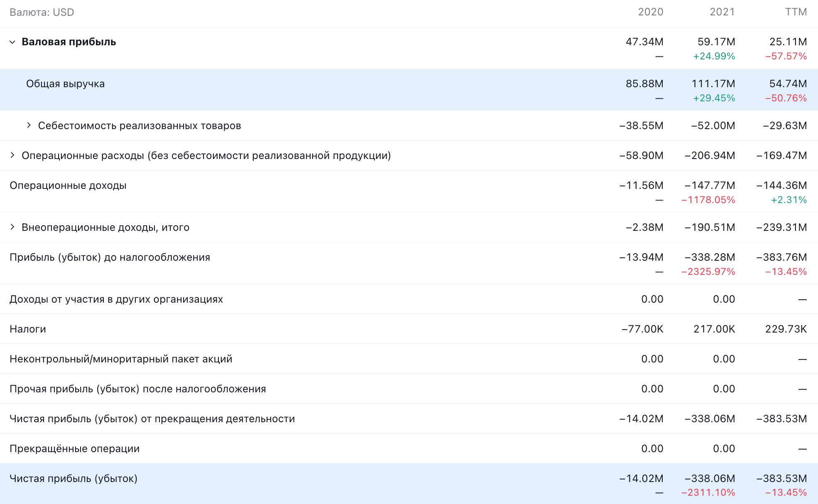The image size is (818, 504).
Task: Expand Себестоимость реализованных товаров row
Action: coord(29,125)
